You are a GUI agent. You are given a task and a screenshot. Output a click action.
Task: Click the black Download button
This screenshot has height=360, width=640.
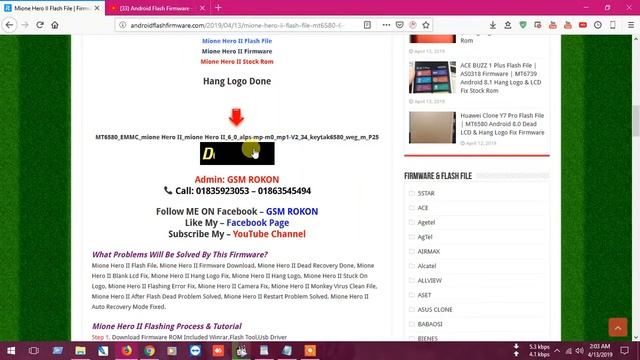[x=237, y=153]
